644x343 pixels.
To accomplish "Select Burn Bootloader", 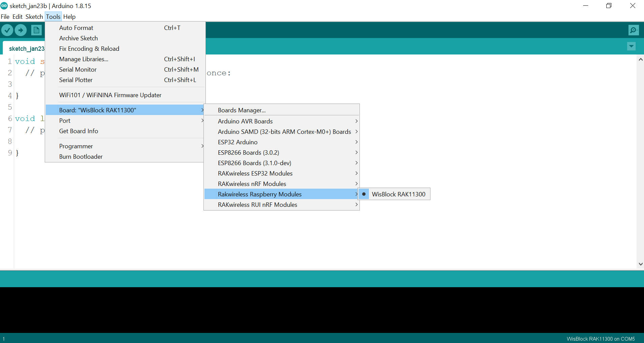I will 125,157.
